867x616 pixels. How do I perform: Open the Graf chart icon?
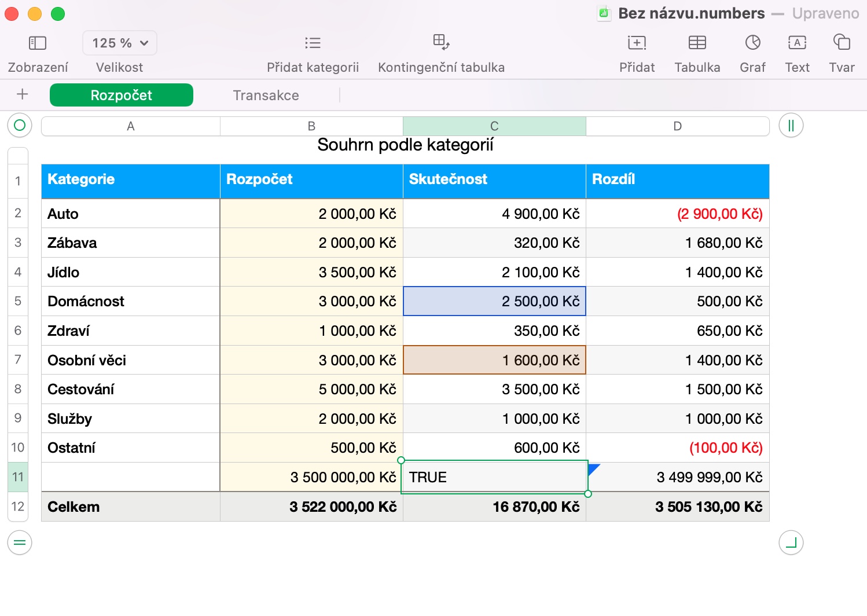[x=752, y=43]
